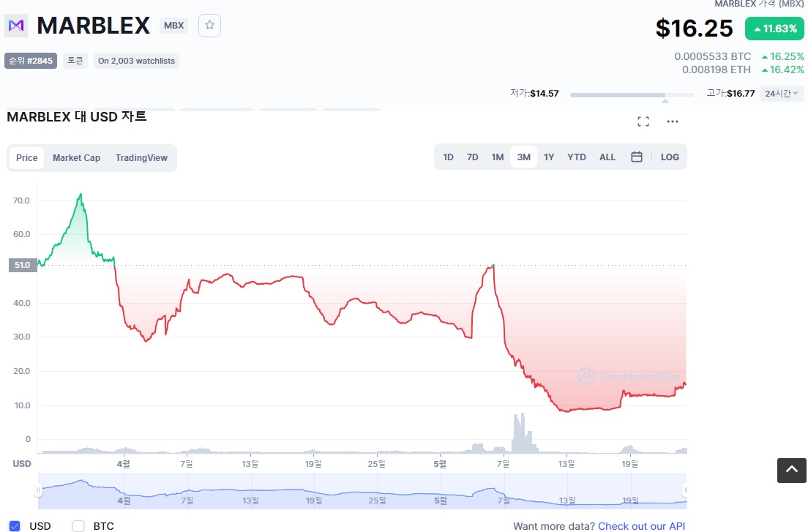
Task: Grab the right range navigator handle
Action: [x=685, y=490]
